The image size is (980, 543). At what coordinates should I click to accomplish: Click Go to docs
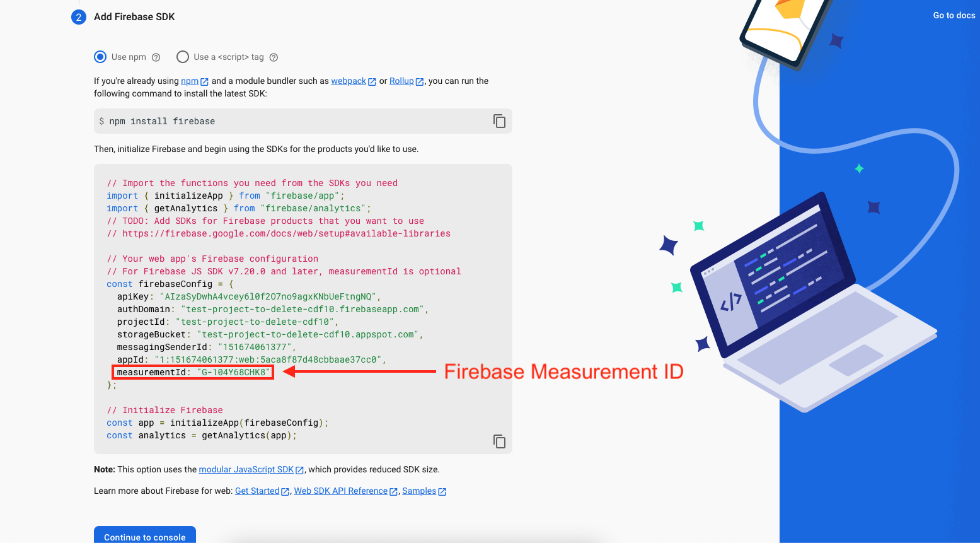pyautogui.click(x=954, y=16)
